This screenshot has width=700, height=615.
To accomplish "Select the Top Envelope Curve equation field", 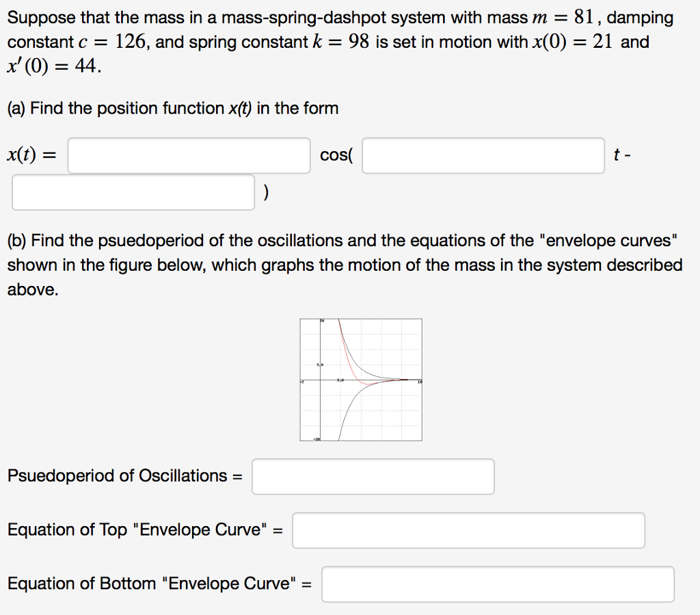I will [468, 530].
